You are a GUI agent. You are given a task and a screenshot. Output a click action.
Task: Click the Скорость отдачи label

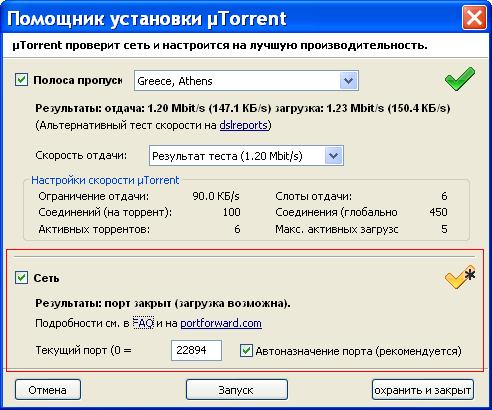click(81, 155)
